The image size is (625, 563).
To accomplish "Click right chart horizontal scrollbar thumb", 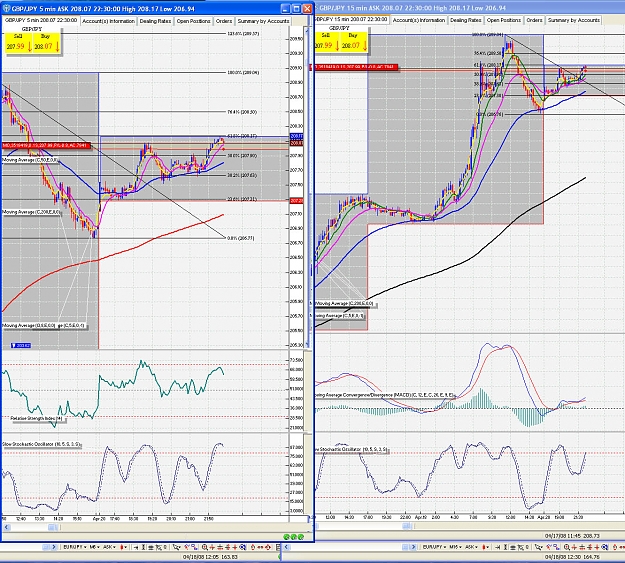I will (x=407, y=526).
